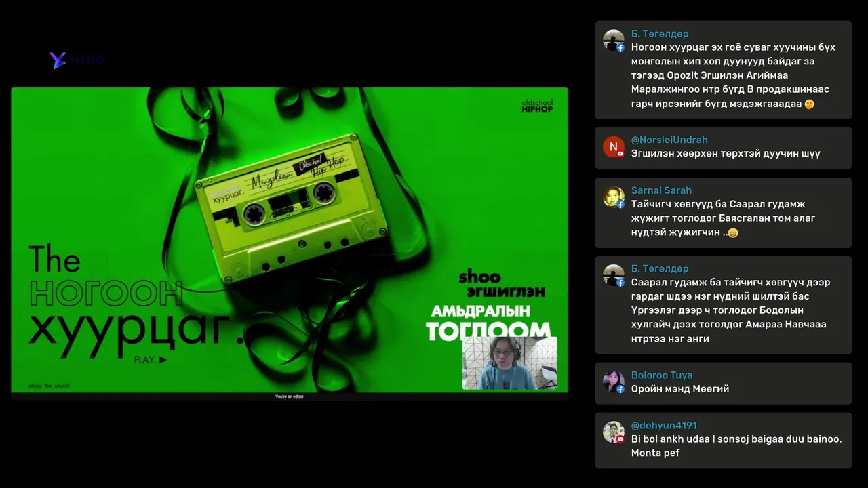Open Sarnai Sarah name link

(x=661, y=190)
